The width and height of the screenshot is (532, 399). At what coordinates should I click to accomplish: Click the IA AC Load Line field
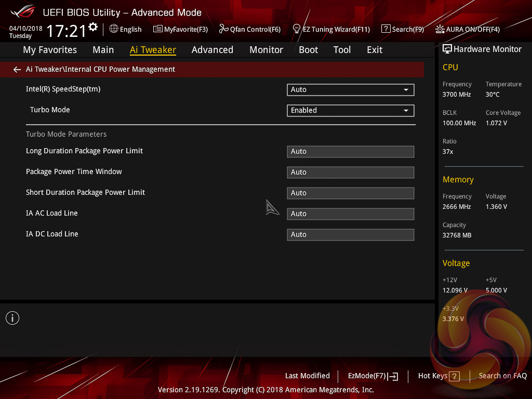(x=351, y=214)
